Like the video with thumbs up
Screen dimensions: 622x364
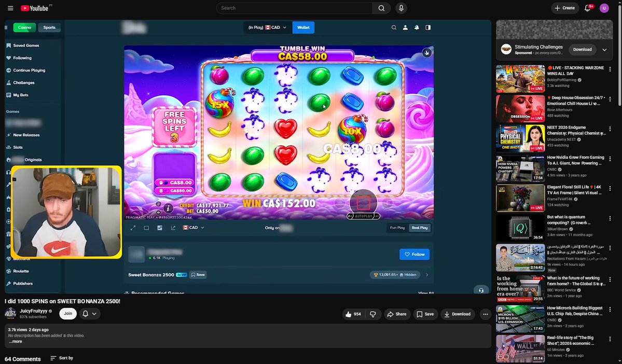coord(353,314)
